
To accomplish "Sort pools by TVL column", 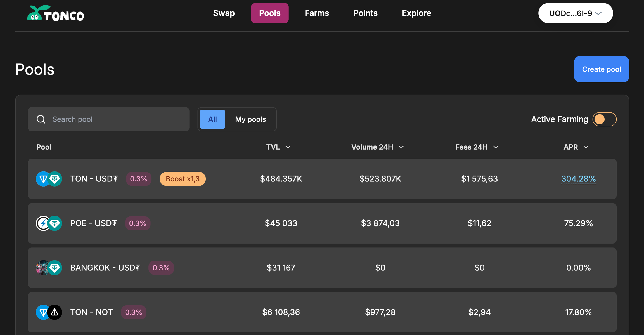I will 278,147.
